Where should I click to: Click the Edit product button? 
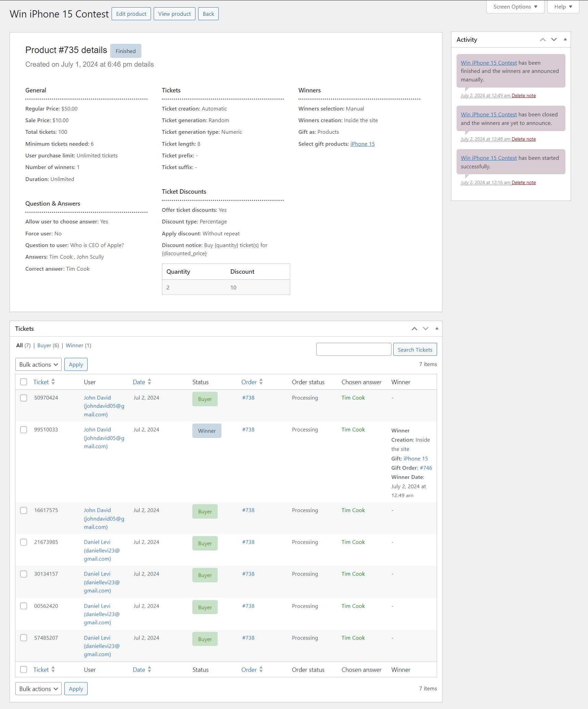[131, 14]
